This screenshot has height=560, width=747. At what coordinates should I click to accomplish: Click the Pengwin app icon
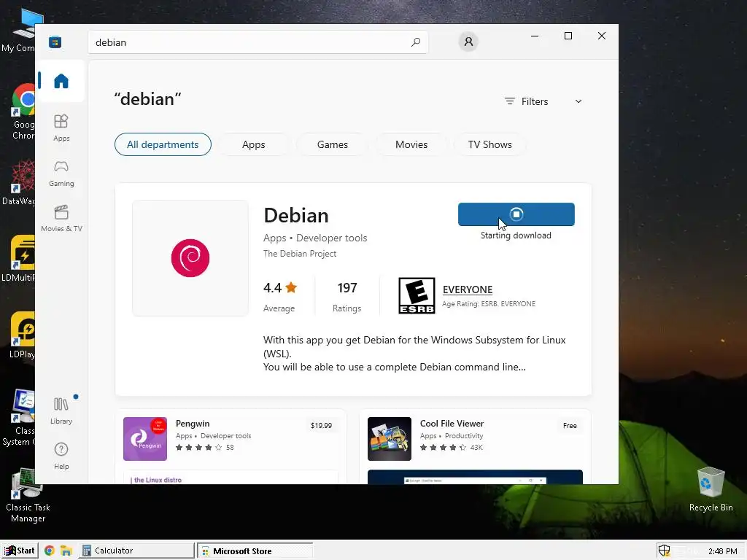145,438
